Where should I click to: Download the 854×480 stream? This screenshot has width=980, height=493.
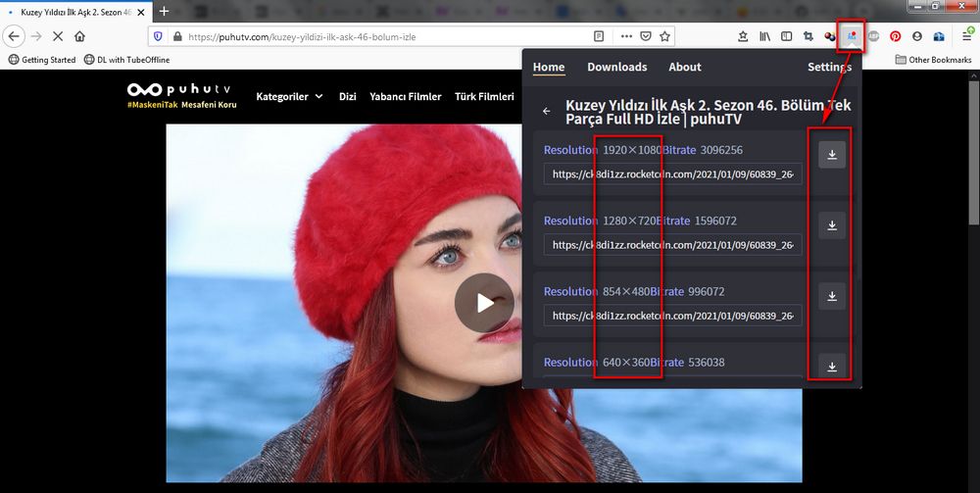pyautogui.click(x=832, y=296)
